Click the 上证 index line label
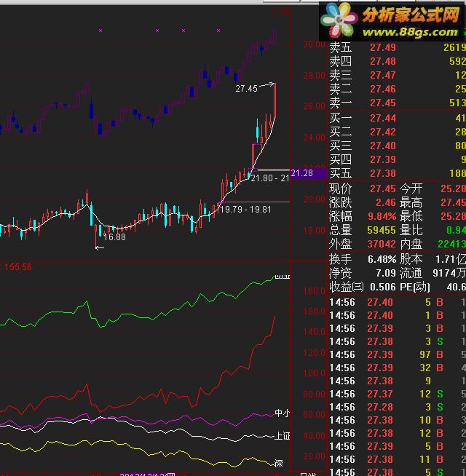The height and width of the screenshot is (476, 466). pyautogui.click(x=283, y=436)
